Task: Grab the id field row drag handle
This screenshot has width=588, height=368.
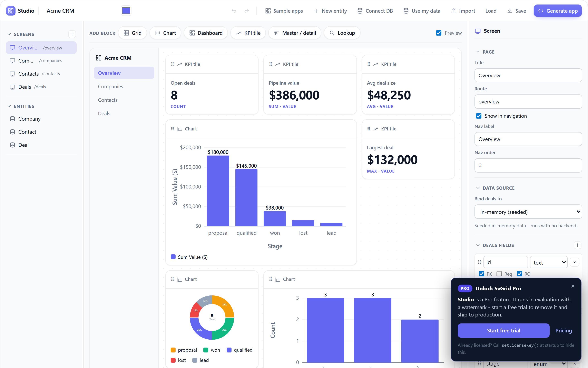Action: click(479, 262)
